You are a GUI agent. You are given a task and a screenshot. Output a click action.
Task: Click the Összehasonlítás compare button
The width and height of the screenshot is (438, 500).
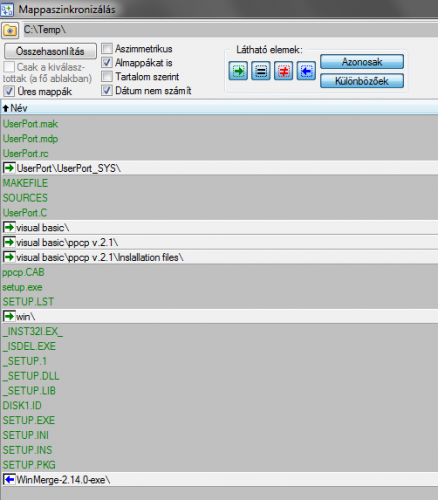click(x=50, y=51)
